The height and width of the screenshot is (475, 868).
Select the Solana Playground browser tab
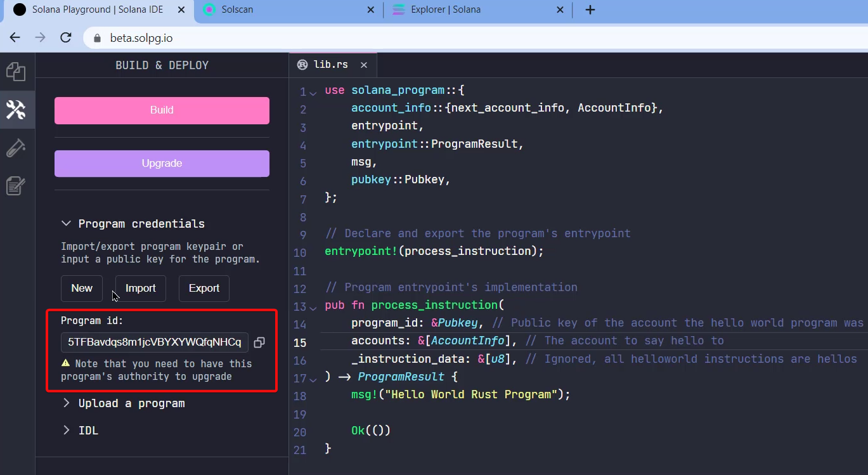(x=96, y=10)
